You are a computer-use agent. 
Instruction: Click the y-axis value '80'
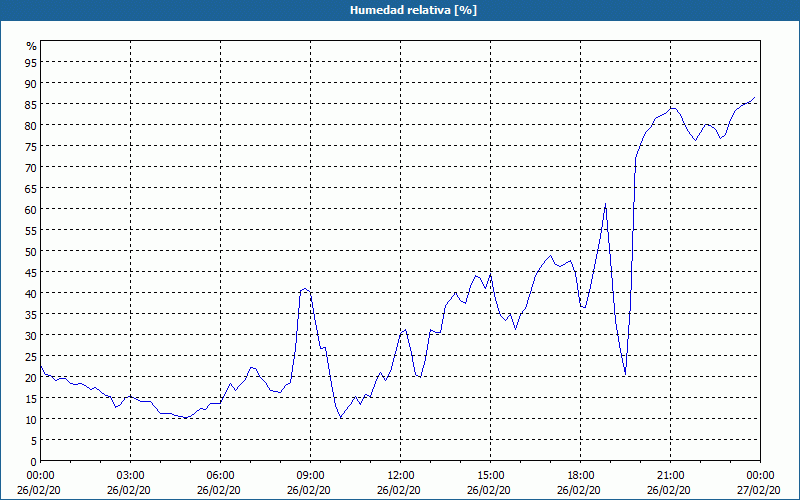(x=31, y=125)
